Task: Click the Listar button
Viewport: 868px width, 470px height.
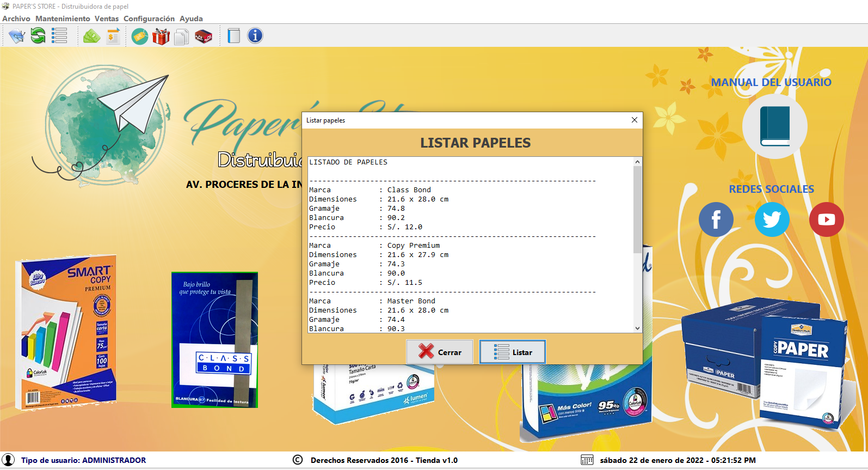Action: [513, 352]
